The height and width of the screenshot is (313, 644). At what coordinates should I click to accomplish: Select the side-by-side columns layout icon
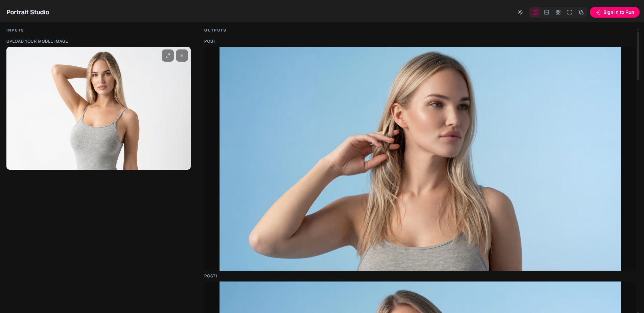(535, 12)
